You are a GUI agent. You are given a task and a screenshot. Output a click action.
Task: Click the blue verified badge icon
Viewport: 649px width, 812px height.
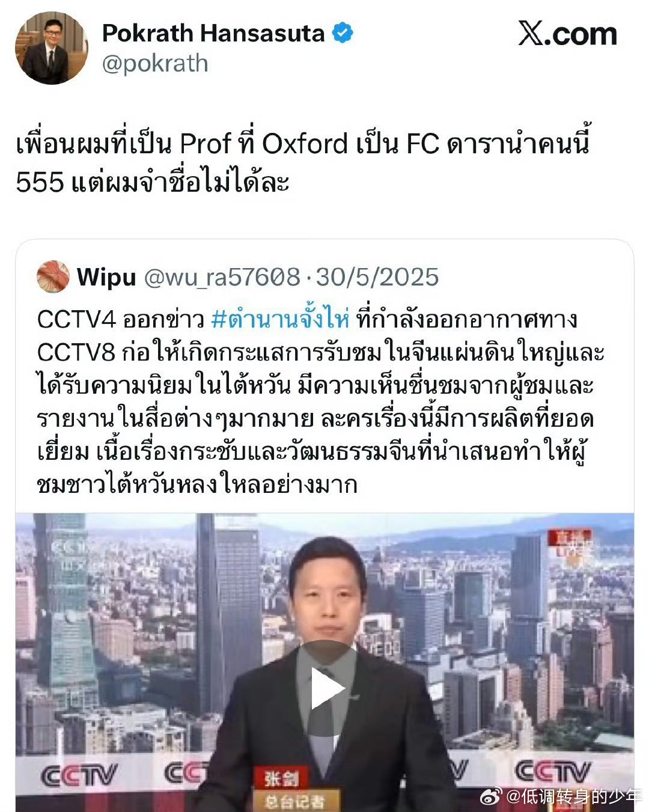(343, 32)
